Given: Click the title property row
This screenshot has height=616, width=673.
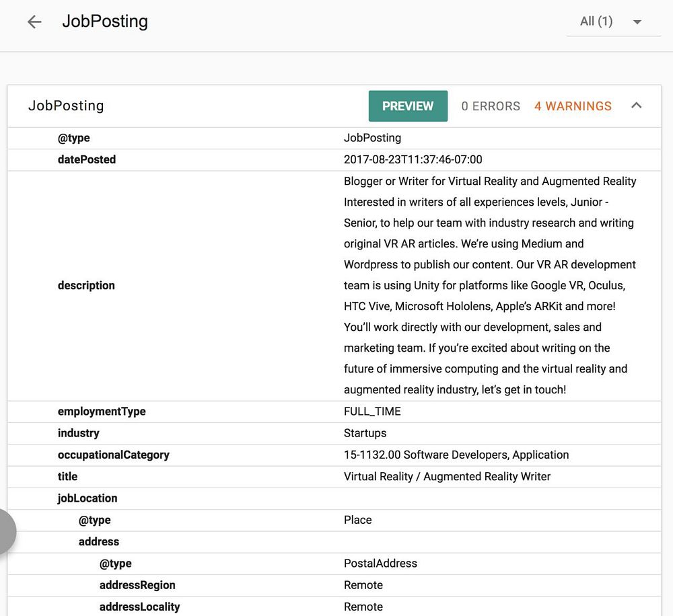Looking at the screenshot, I should (x=68, y=476).
